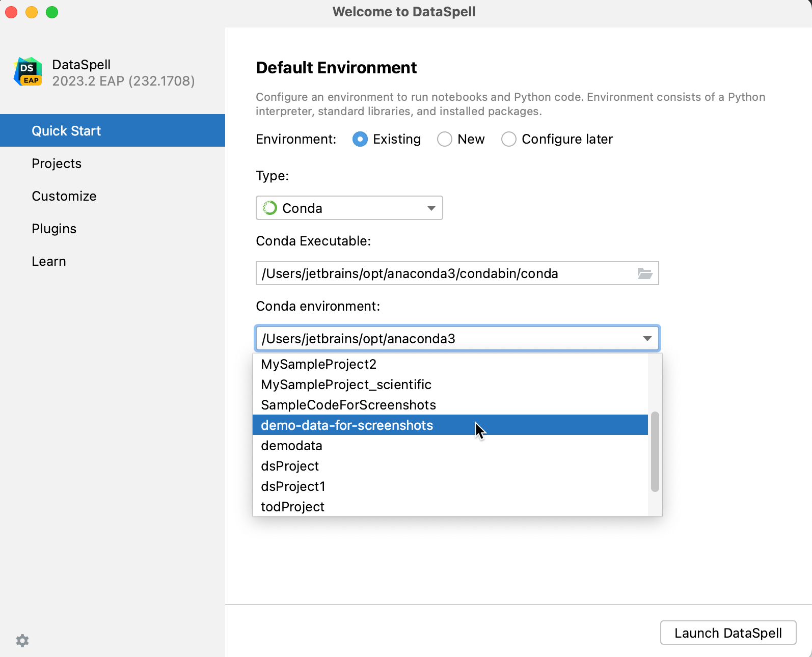Viewport: 812px width, 657px height.
Task: Click the DataSpell EAP logo icon
Action: pyautogui.click(x=28, y=72)
